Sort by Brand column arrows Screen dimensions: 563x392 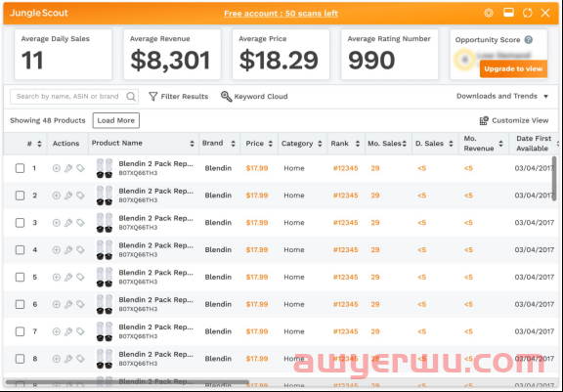pyautogui.click(x=233, y=144)
